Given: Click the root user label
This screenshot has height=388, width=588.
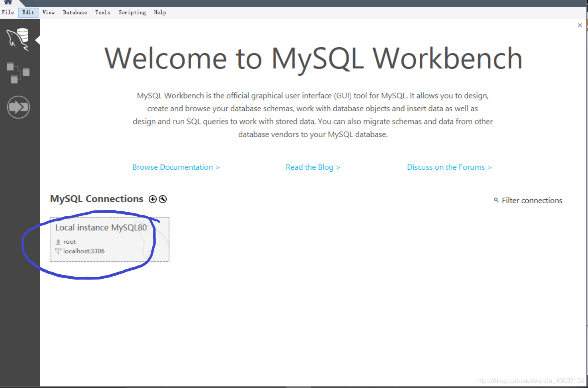Looking at the screenshot, I should [70, 242].
